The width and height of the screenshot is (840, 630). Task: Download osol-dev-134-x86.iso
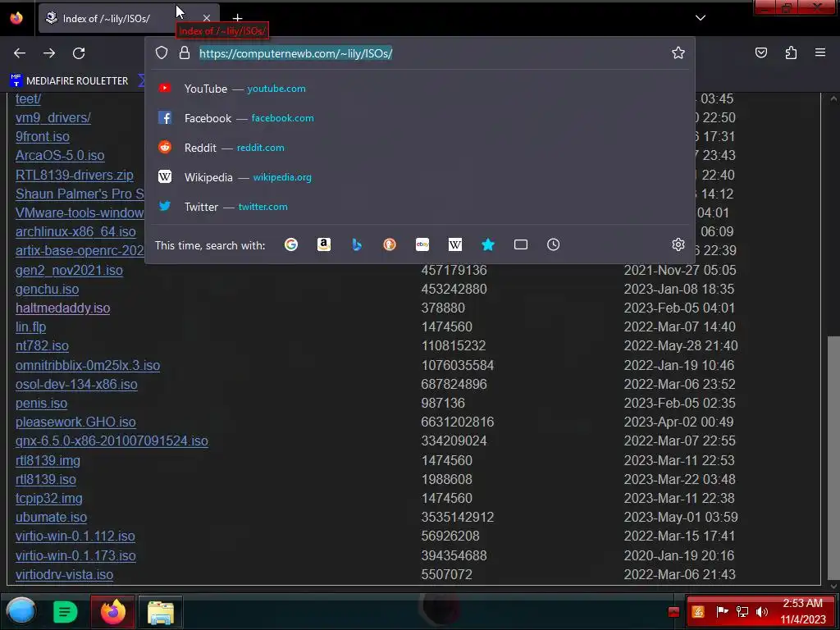click(x=76, y=384)
